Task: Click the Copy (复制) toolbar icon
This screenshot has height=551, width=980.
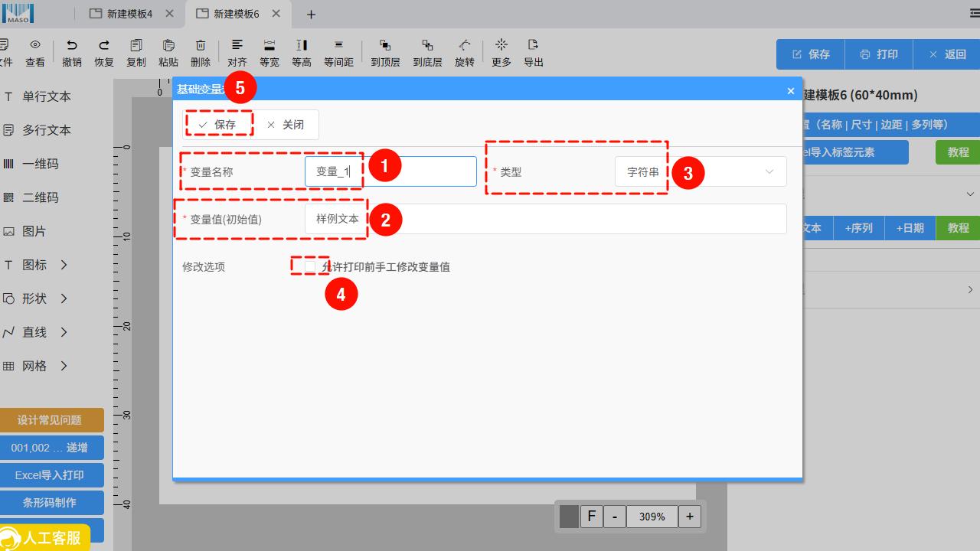Action: coord(136,46)
